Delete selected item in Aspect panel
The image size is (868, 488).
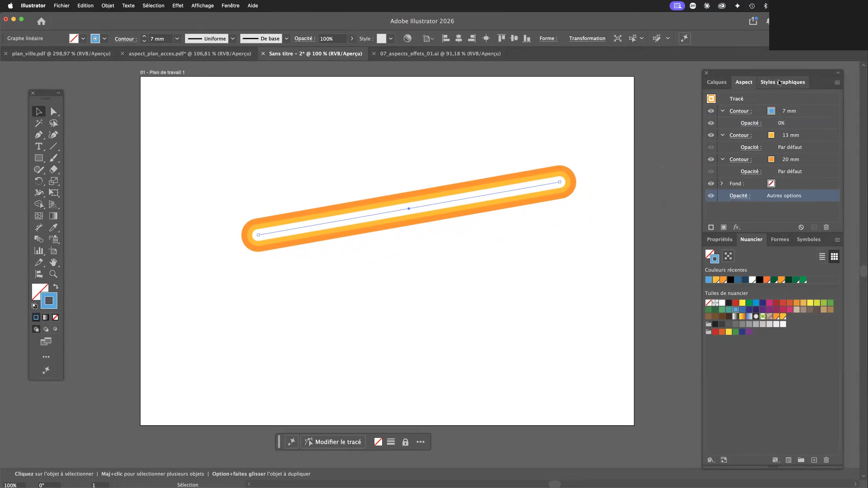826,227
